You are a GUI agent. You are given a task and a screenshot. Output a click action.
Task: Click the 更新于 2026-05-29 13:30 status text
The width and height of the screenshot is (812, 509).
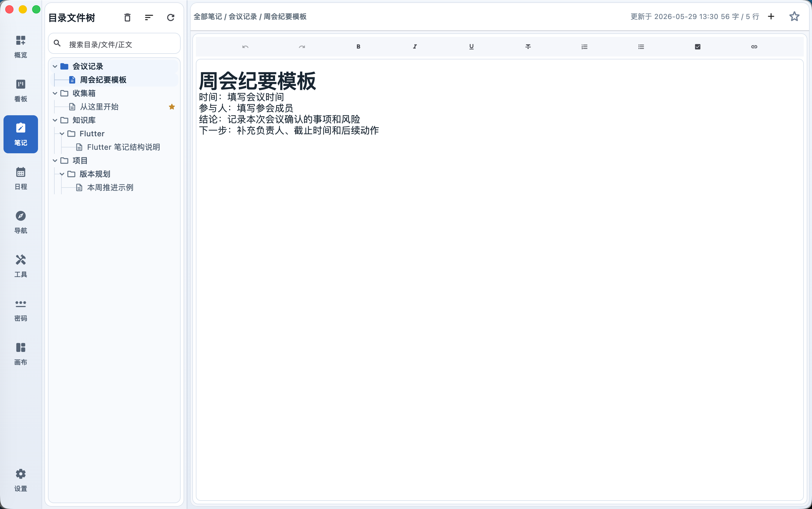click(674, 16)
